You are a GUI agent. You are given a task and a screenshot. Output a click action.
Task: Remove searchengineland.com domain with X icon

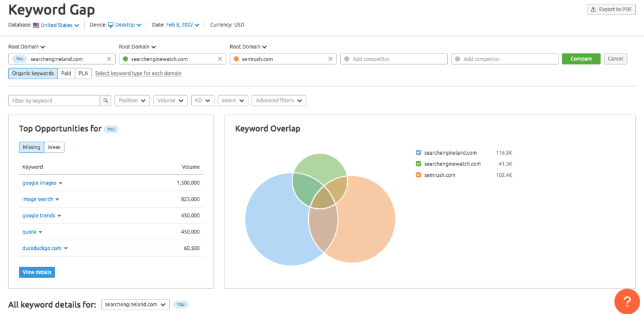click(109, 59)
